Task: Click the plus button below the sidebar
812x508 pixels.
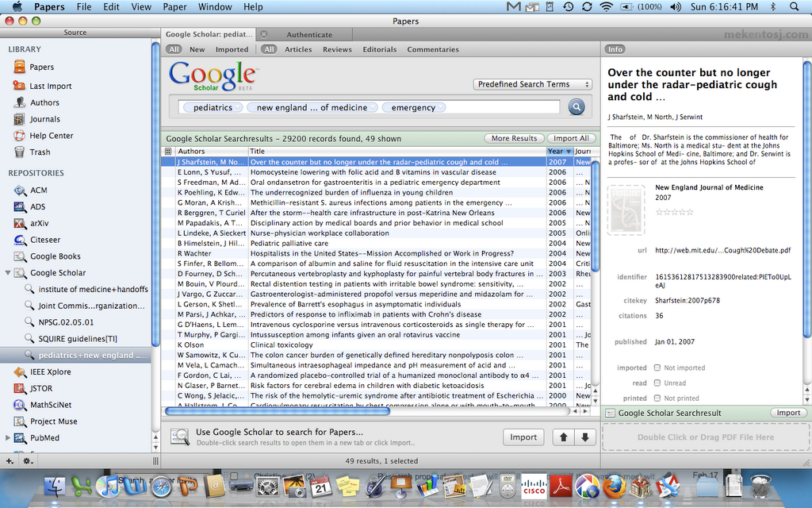Action: (10, 461)
